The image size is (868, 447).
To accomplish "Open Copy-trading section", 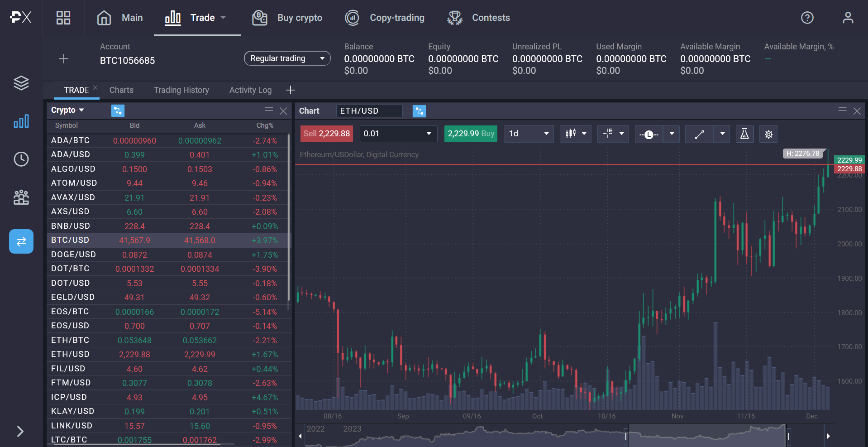I will 385,18.
